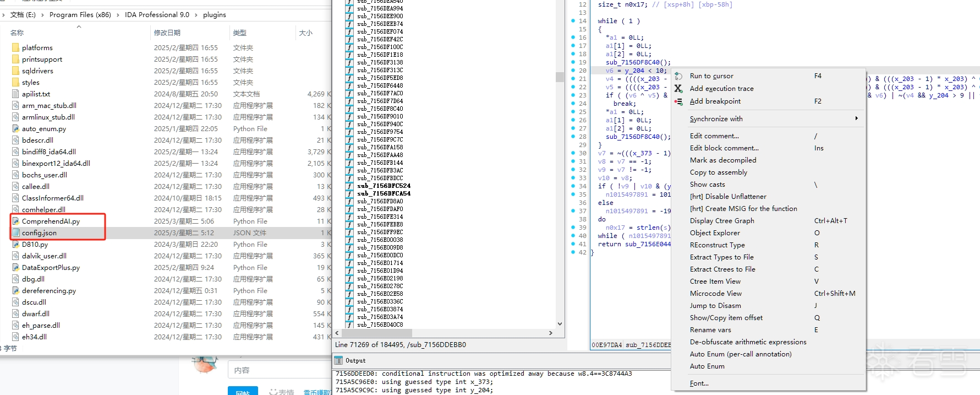Click function icon beside sub_7156E040C8
980x395 pixels.
point(349,325)
